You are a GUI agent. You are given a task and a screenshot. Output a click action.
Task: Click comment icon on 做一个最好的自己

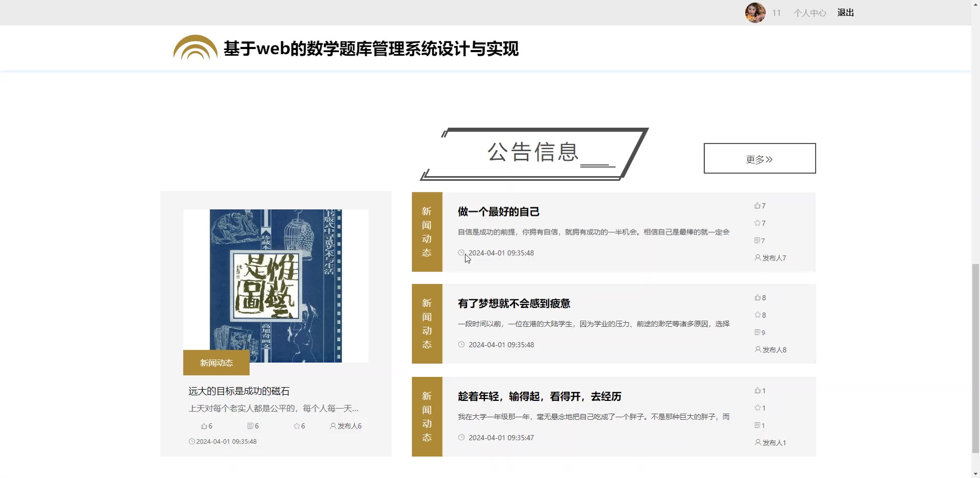click(x=757, y=241)
